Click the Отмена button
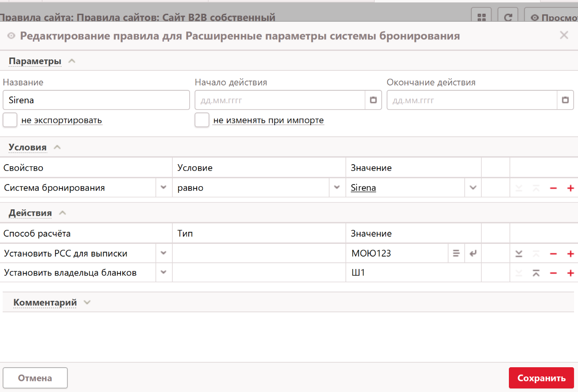 coord(35,378)
